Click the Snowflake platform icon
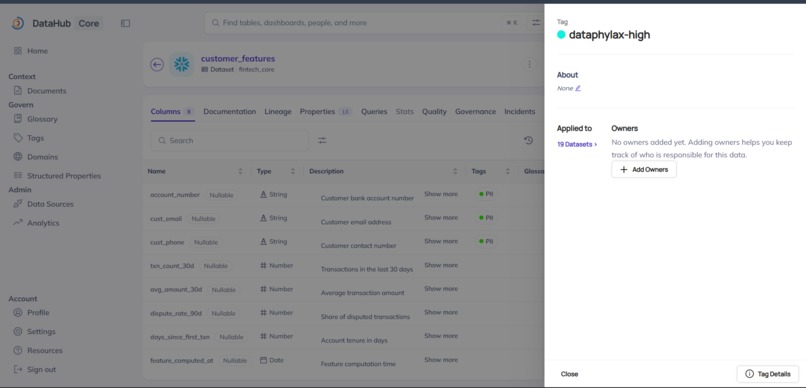This screenshot has height=388, width=806. (x=181, y=64)
